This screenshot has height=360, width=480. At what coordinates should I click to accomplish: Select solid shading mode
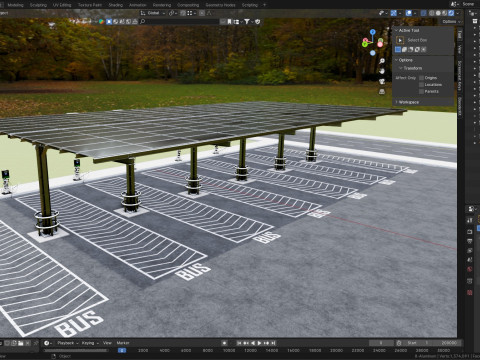click(438, 13)
